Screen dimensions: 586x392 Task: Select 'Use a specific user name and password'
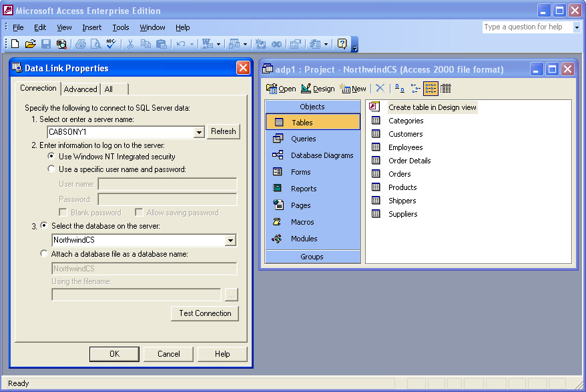click(52, 169)
